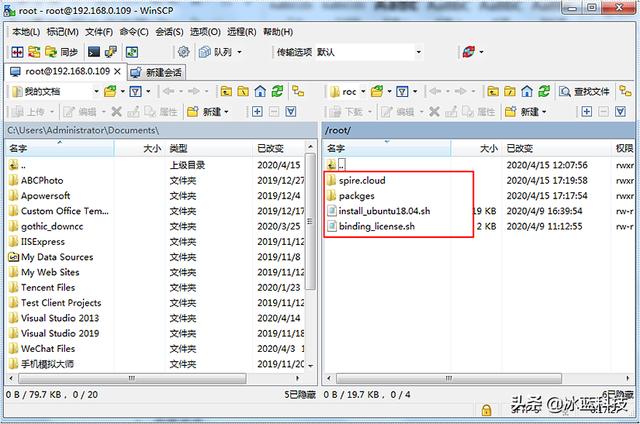Click the padlock encryption status icon
The height and width of the screenshot is (424, 640).
(x=486, y=410)
